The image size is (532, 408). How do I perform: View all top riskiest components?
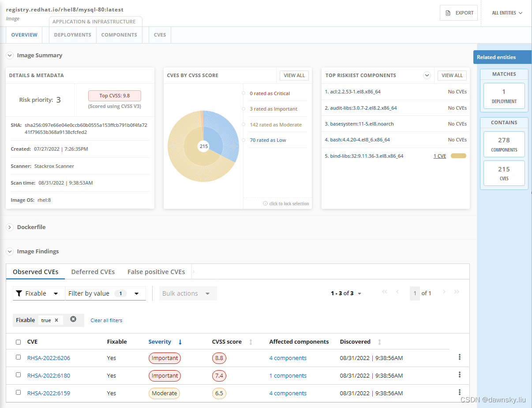pos(452,75)
